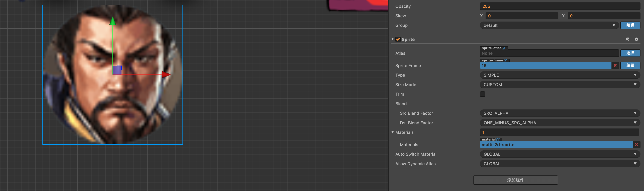Viewport: 644px width, 191px height.
Task: Open the Allow Dynamic Atlas dropdown
Action: click(x=560, y=163)
